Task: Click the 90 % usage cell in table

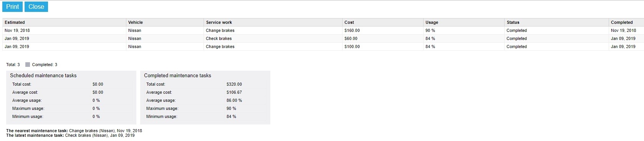Action: [x=464, y=30]
